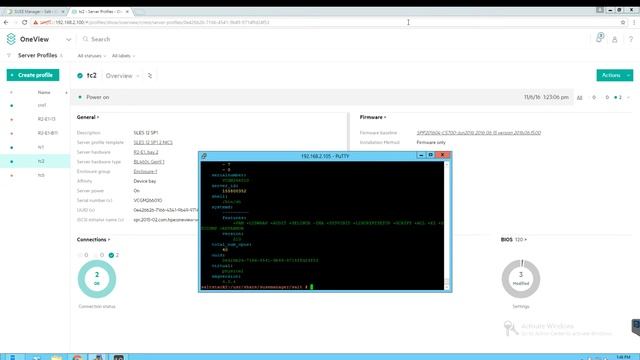Open Chrome from the taskbar
640x360 pixels.
coord(77,357)
